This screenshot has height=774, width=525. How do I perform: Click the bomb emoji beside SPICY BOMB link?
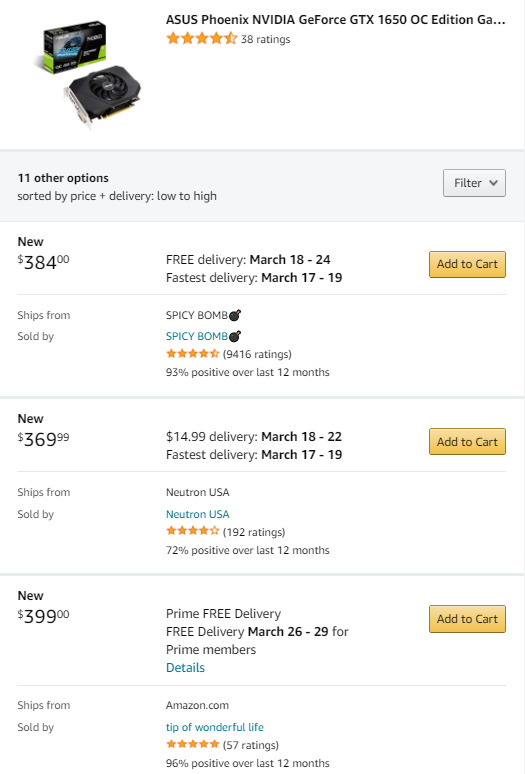[x=235, y=336]
